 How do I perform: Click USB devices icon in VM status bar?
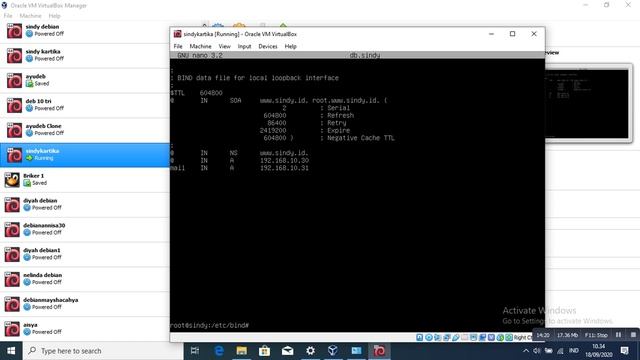456,338
